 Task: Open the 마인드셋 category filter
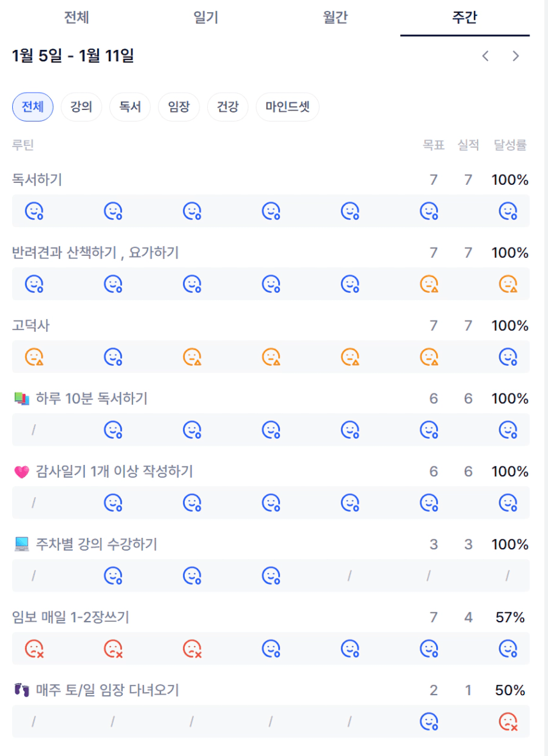(287, 107)
